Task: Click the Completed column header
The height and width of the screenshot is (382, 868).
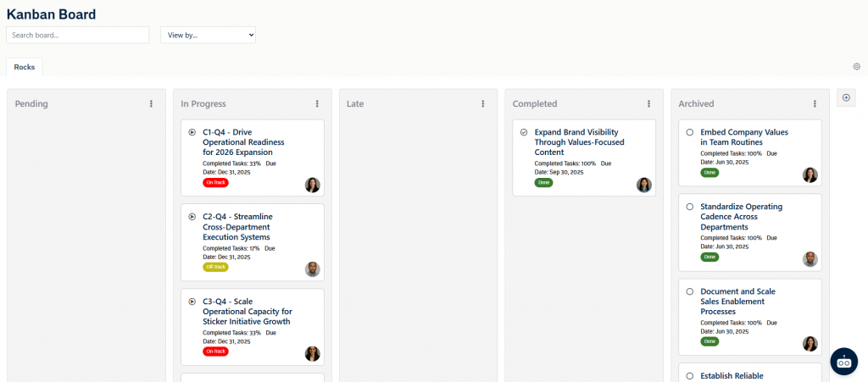Action: tap(535, 104)
